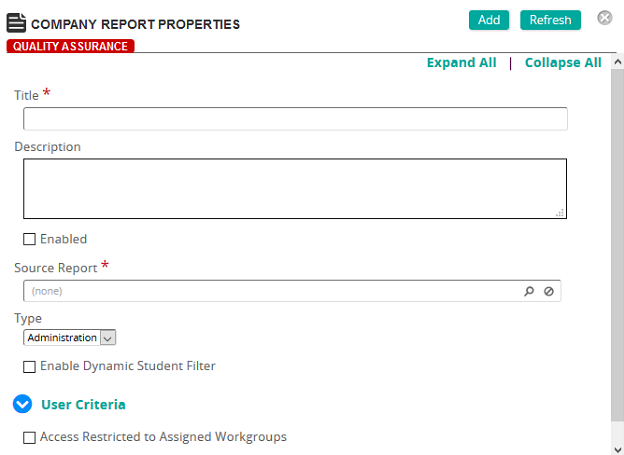Select the Quality Assurance tab
Image resolution: width=624 pixels, height=455 pixels.
[70, 46]
